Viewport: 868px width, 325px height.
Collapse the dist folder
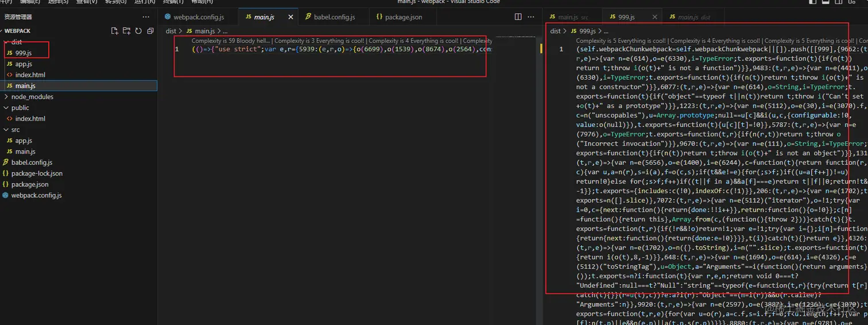[79, 42]
